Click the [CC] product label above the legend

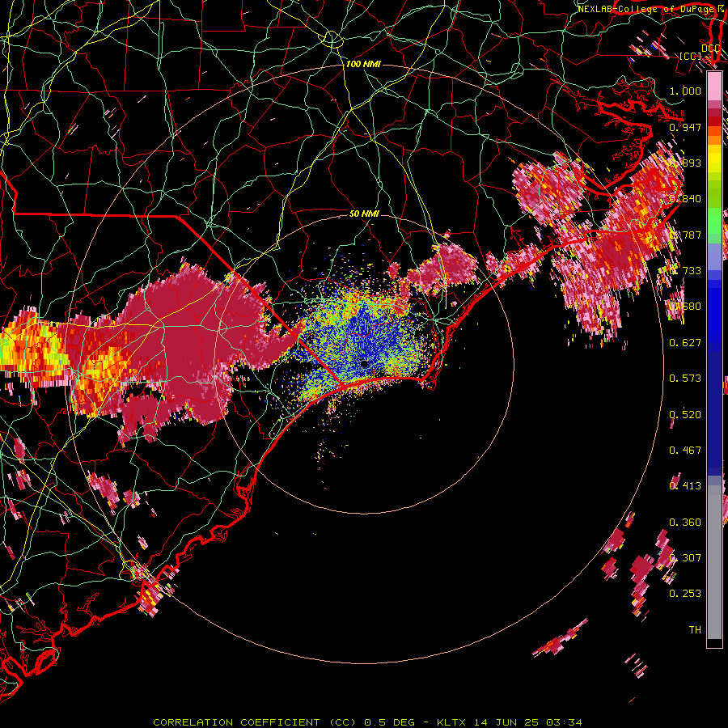coord(691,56)
